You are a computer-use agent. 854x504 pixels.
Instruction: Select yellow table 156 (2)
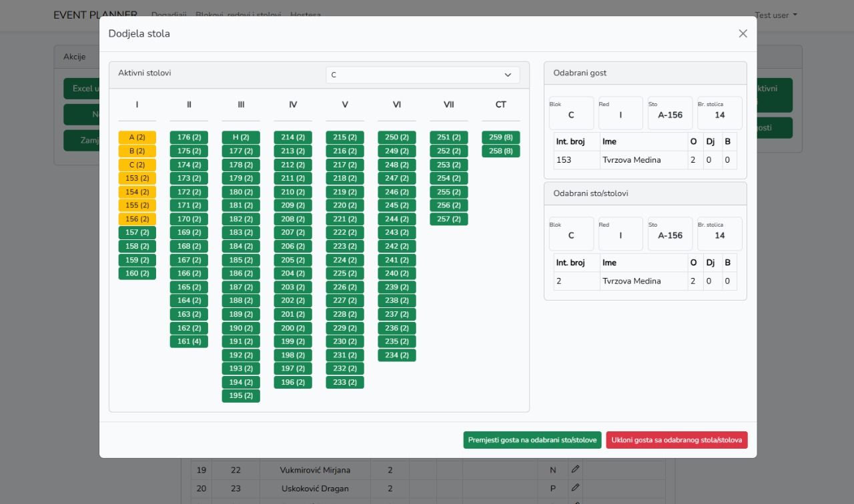(137, 219)
